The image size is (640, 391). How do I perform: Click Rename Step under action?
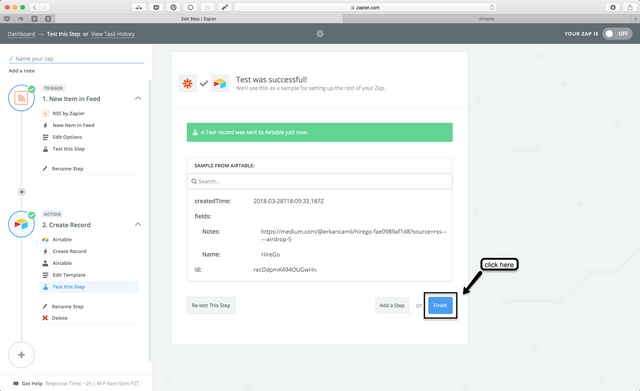click(67, 307)
